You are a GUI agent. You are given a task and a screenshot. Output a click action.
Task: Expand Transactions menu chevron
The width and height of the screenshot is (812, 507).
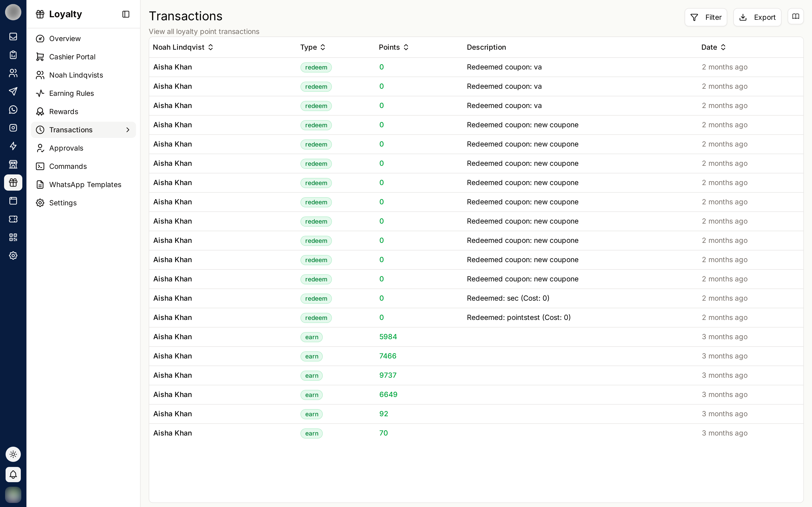pos(128,130)
